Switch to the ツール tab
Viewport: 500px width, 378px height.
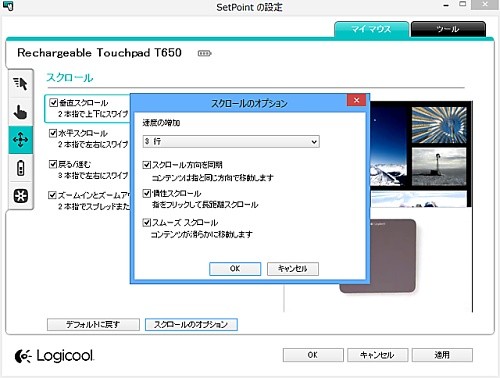tap(448, 29)
